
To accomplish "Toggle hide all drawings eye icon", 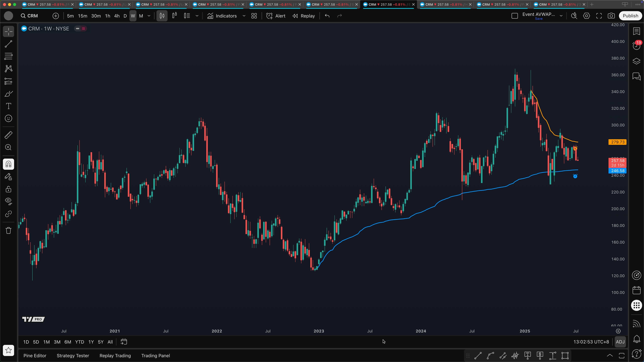I will pos(9,201).
